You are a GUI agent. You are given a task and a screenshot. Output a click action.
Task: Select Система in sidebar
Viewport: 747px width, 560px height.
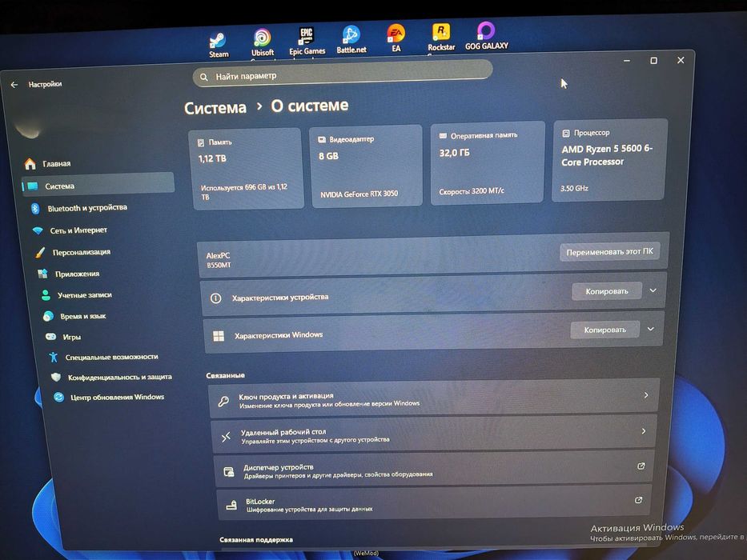click(98, 185)
